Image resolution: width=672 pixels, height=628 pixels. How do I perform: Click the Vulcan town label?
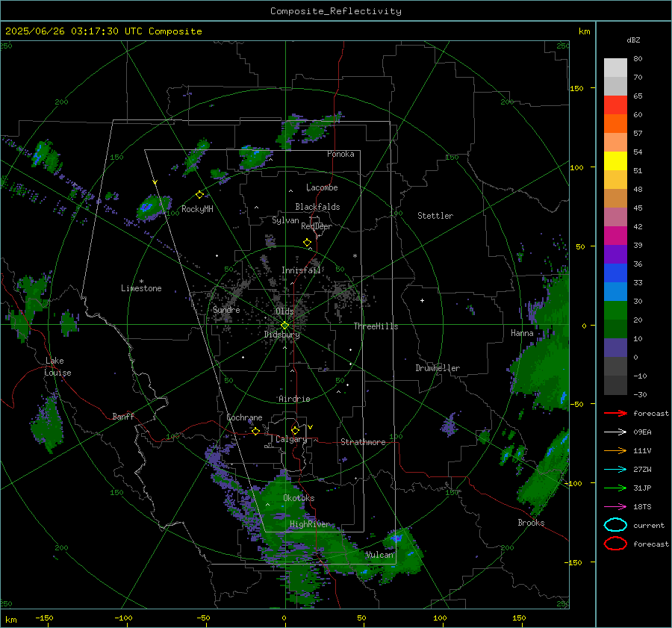[380, 555]
